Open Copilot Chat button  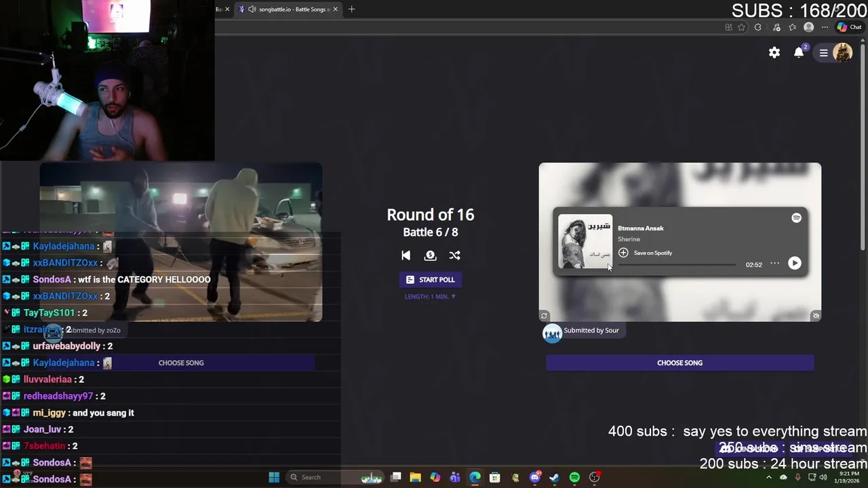pos(849,27)
